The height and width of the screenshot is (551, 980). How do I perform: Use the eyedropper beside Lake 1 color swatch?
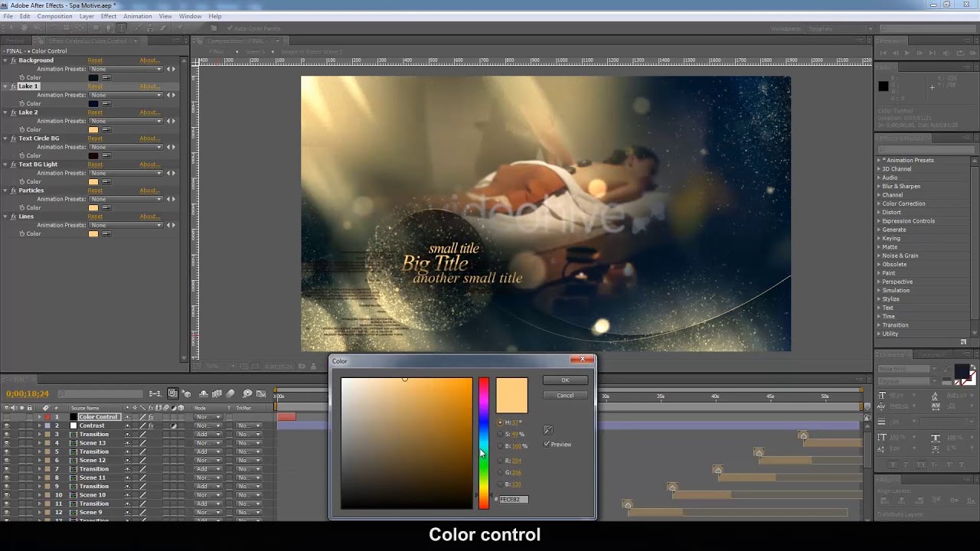[106, 103]
